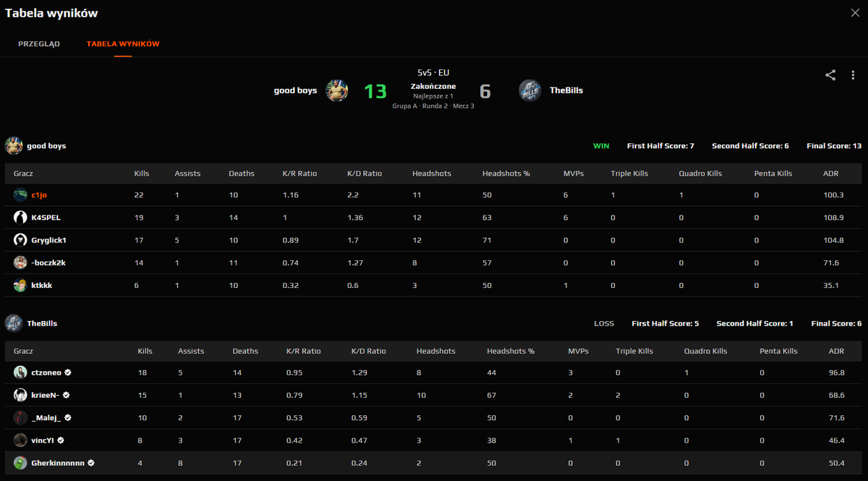The height and width of the screenshot is (481, 868).
Task: Click c1jo player avatar
Action: (x=20, y=195)
